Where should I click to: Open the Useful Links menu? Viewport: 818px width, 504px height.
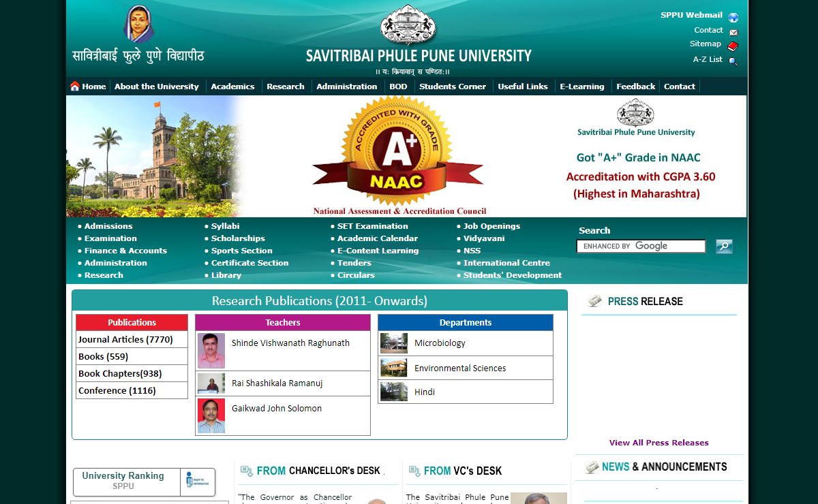tap(523, 86)
